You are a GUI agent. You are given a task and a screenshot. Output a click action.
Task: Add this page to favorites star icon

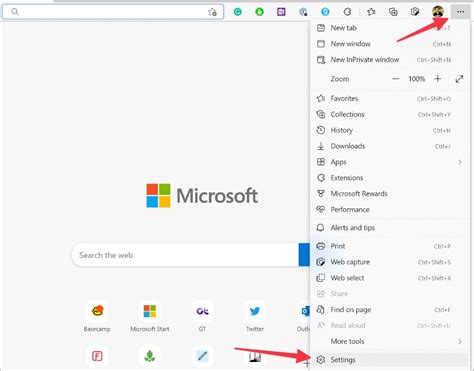coord(212,12)
